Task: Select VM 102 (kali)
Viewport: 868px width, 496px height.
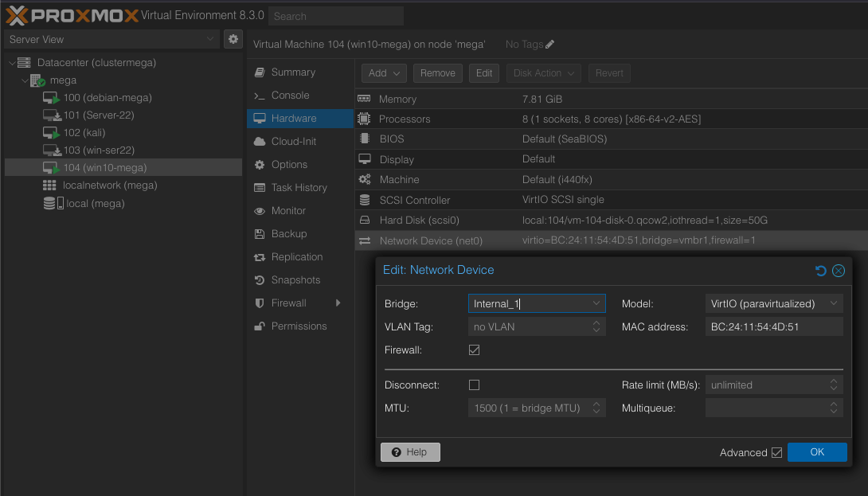Action: point(84,133)
